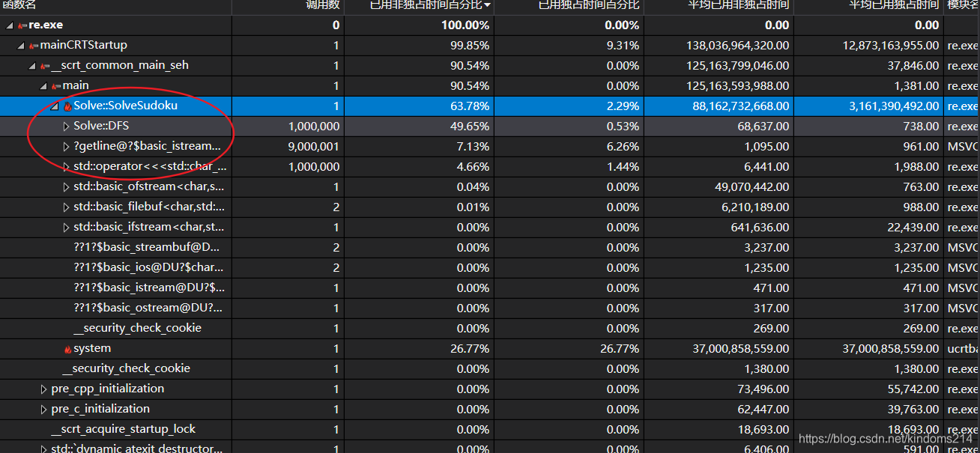Select the main function row
This screenshot has width=980, height=453.
click(490, 85)
